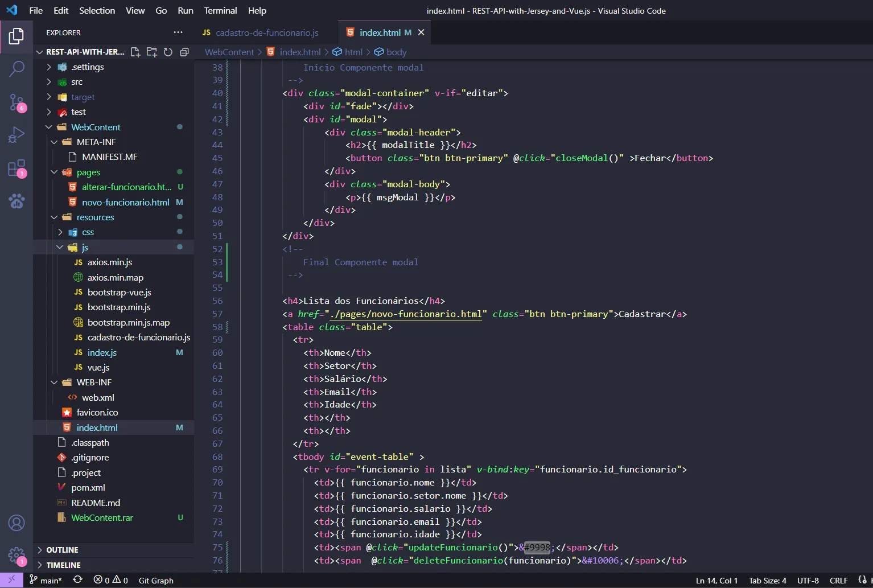Collapse all folders in Explorer
This screenshot has height=588, width=873.
tap(184, 52)
